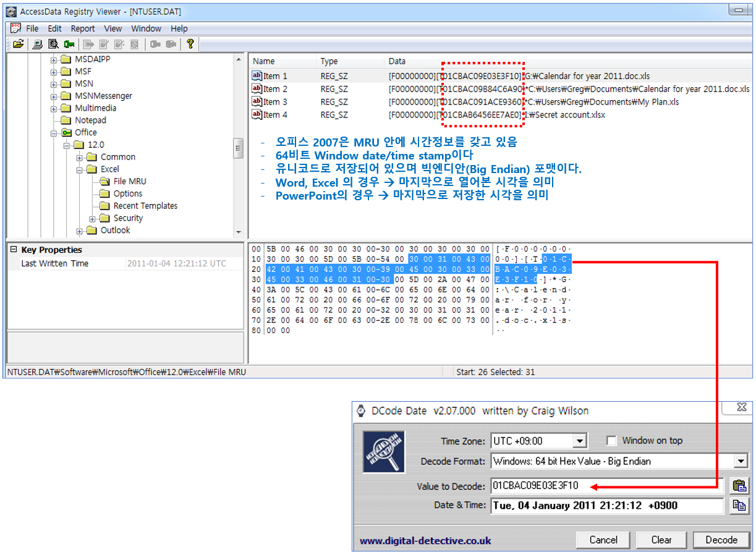Click the Cancel button in DCode
The width and height of the screenshot is (756, 555).
603,540
